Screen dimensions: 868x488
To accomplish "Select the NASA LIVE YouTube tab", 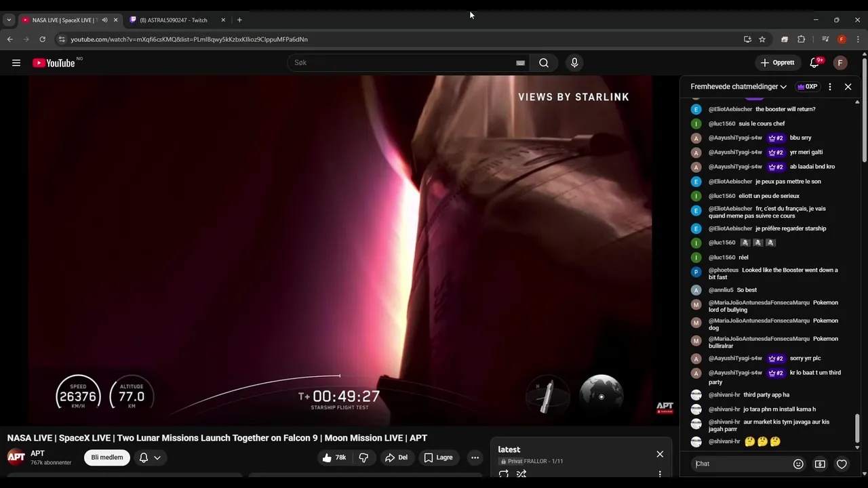I will coord(65,20).
